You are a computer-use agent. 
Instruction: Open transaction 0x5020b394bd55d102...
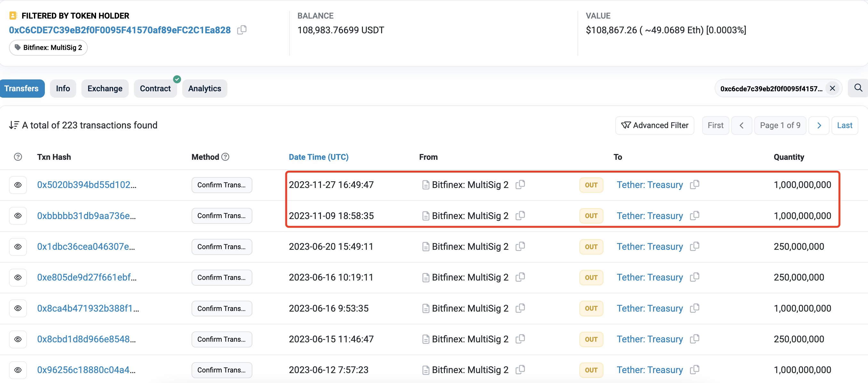[86, 184]
